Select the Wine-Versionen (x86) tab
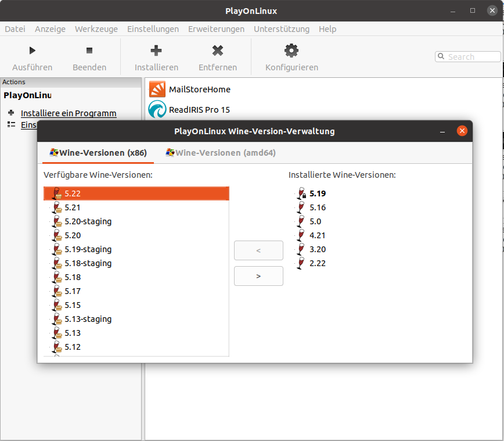 [98, 153]
